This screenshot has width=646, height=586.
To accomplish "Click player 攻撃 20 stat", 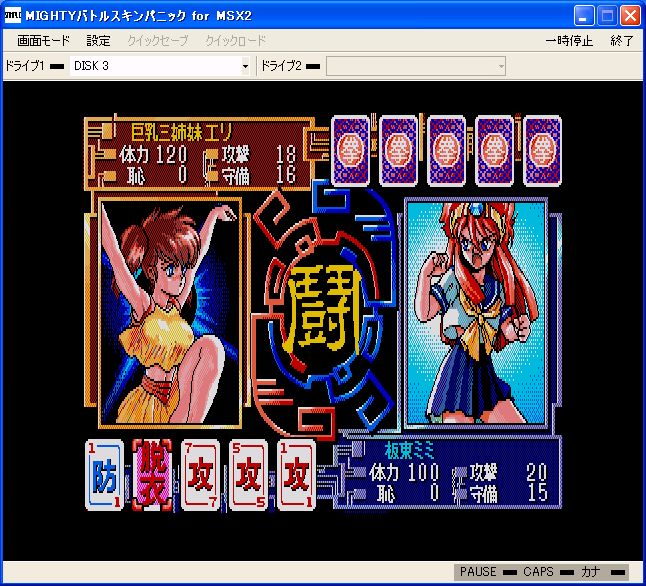I will coord(508,472).
